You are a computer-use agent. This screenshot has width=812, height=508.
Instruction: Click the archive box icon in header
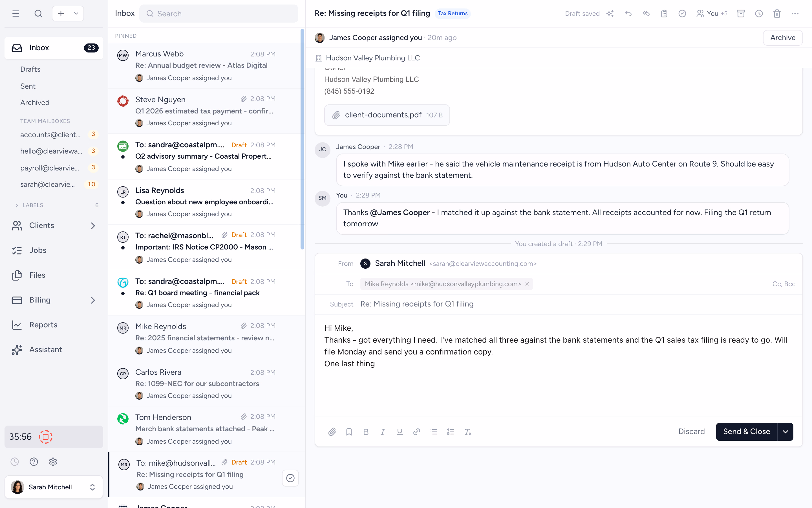pos(741,14)
